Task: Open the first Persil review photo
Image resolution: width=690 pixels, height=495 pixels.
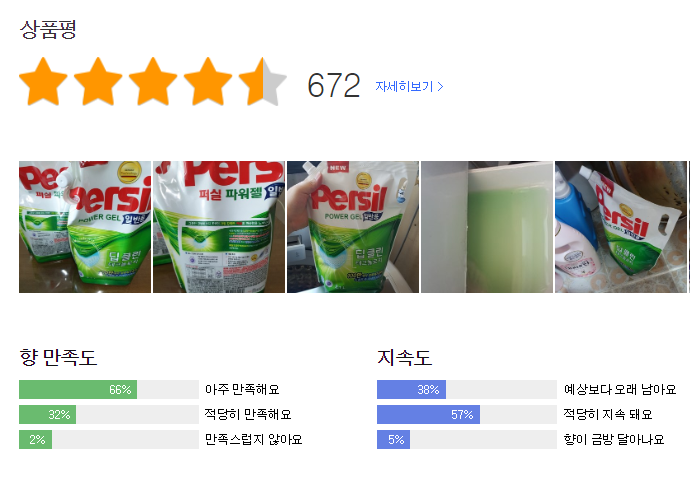Action: pos(85,227)
